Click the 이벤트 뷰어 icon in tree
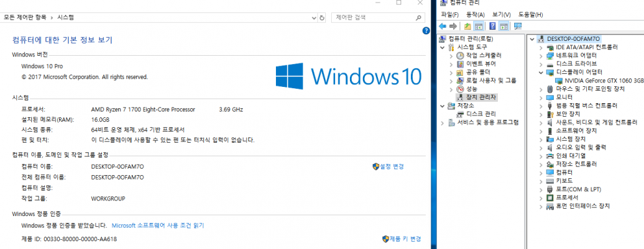The height and width of the screenshot is (249, 644). coord(460,64)
